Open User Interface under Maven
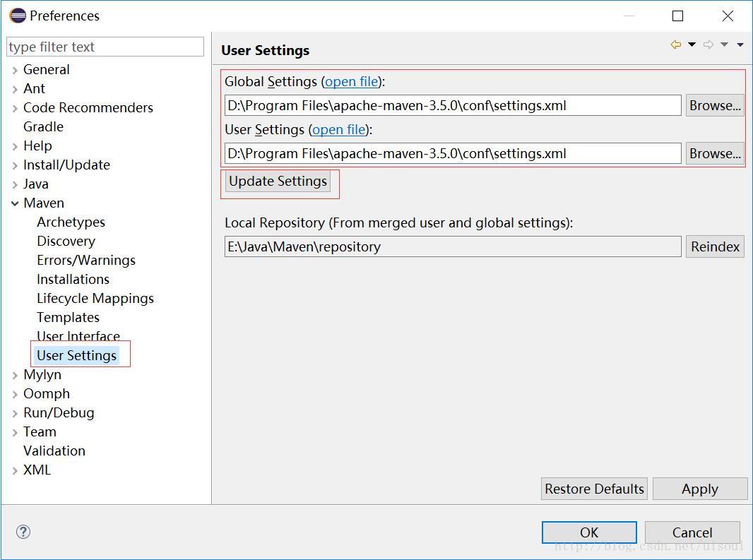753x560 pixels. 78,335
